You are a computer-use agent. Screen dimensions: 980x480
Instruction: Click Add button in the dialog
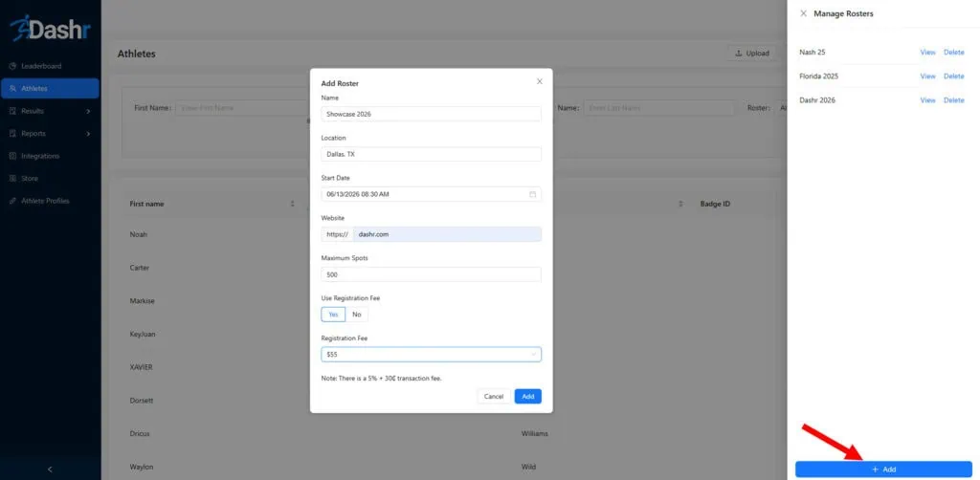tap(527, 396)
